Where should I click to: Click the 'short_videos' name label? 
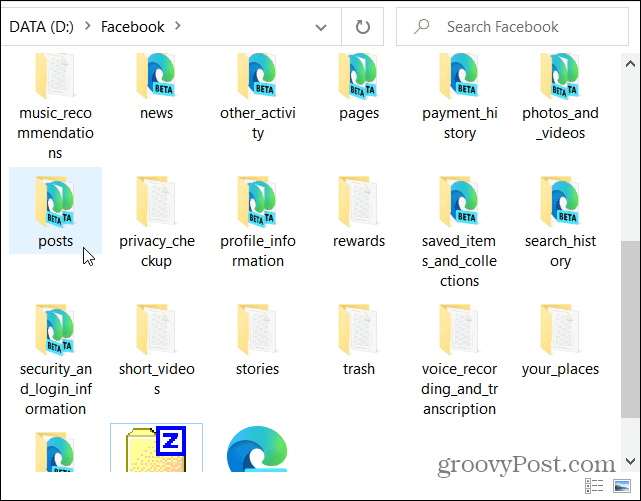tap(157, 379)
